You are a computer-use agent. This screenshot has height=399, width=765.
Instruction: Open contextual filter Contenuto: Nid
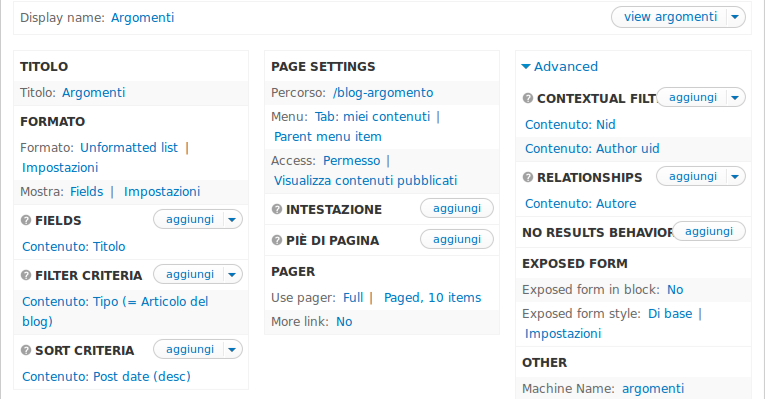[570, 125]
